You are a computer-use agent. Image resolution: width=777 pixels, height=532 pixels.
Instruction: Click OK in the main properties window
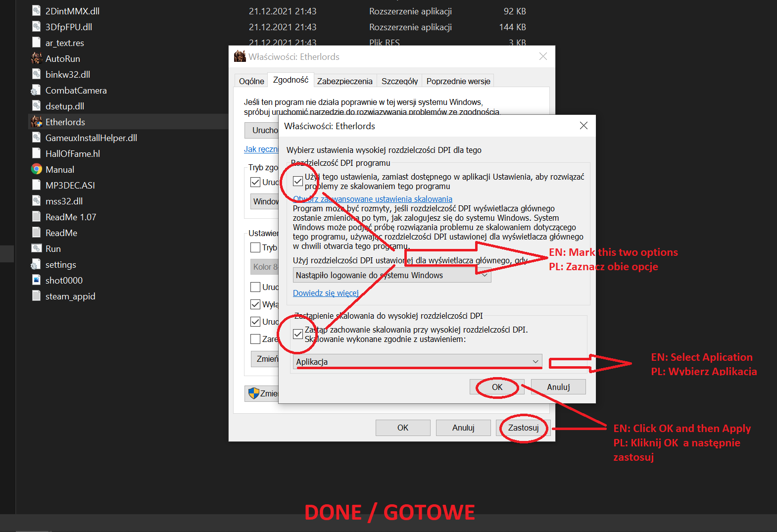(403, 428)
